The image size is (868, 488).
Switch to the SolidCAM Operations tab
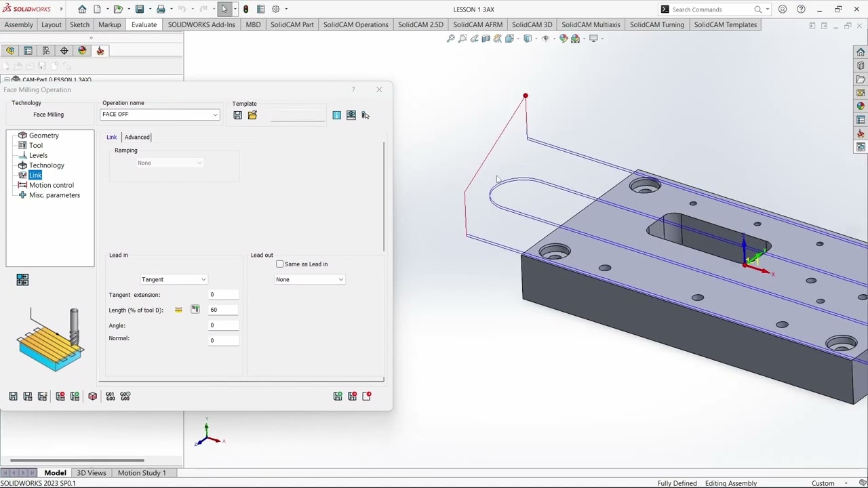[356, 25]
